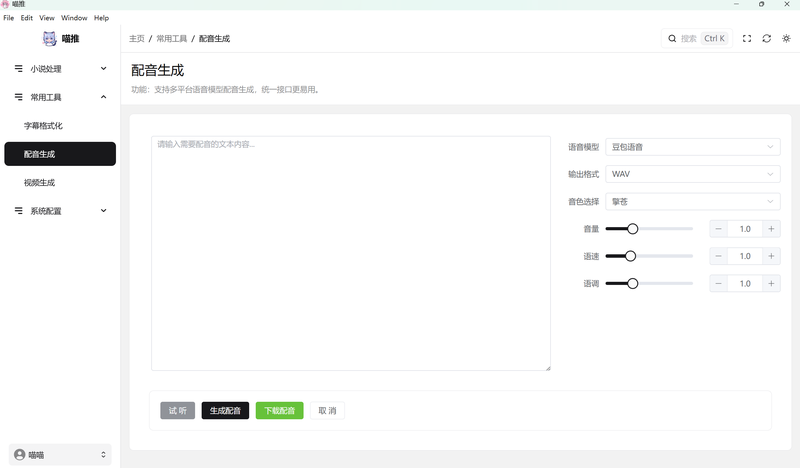Open the File menu
Image resolution: width=800 pixels, height=468 pixels.
click(x=9, y=18)
